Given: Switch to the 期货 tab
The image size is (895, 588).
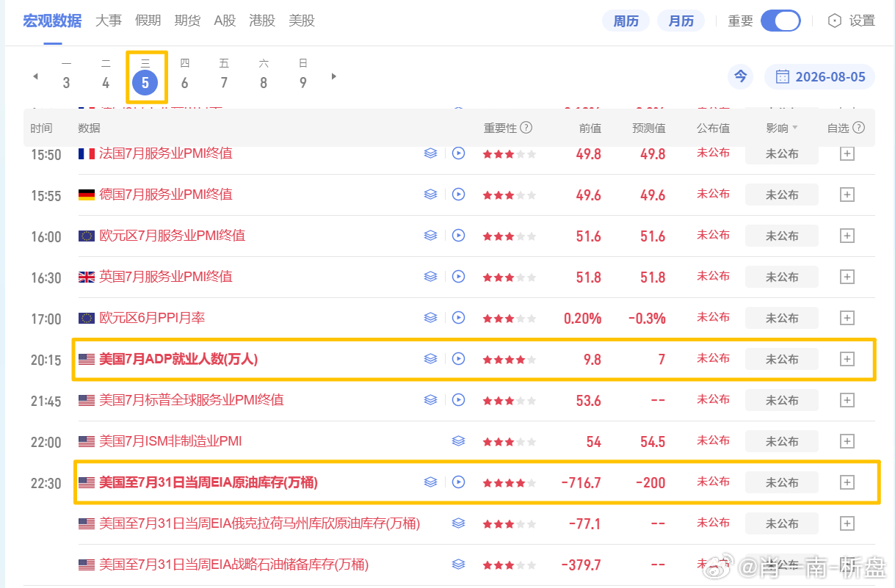Looking at the screenshot, I should click(x=188, y=21).
